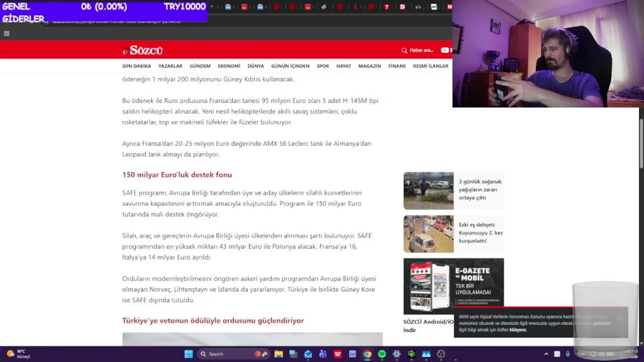Viewport: 644px width, 362px height.
Task: Click the microphone icon in system tray
Action: coord(568,354)
